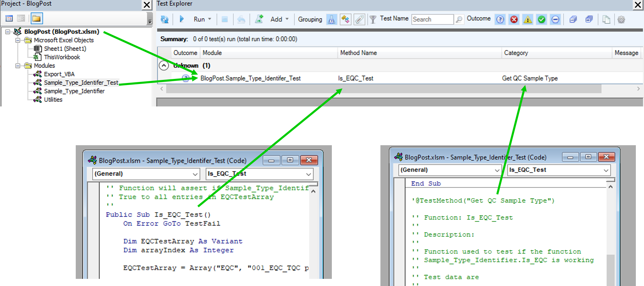Click the filter funnel icon
Viewport: 644px width, 286px height.
373,19
